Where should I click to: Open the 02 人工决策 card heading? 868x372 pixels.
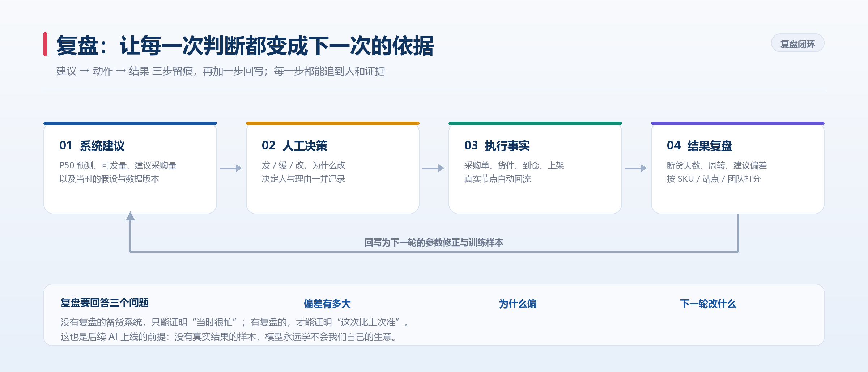click(294, 146)
